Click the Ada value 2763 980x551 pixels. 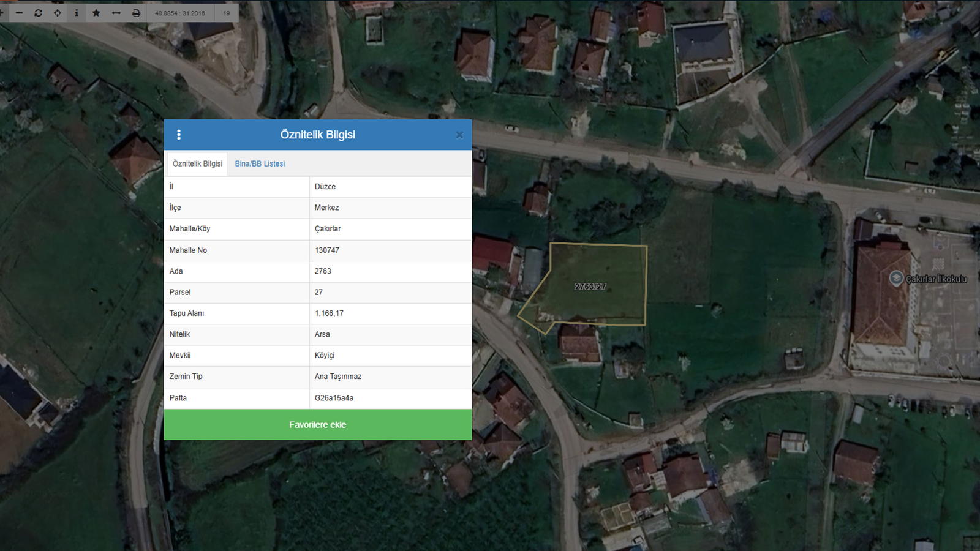323,271
